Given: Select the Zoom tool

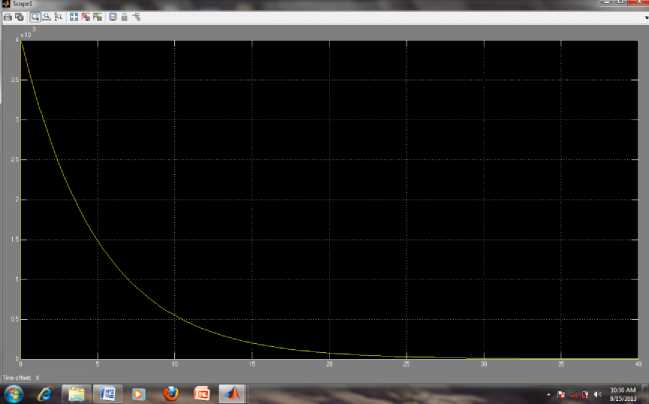Looking at the screenshot, I should tap(35, 17).
